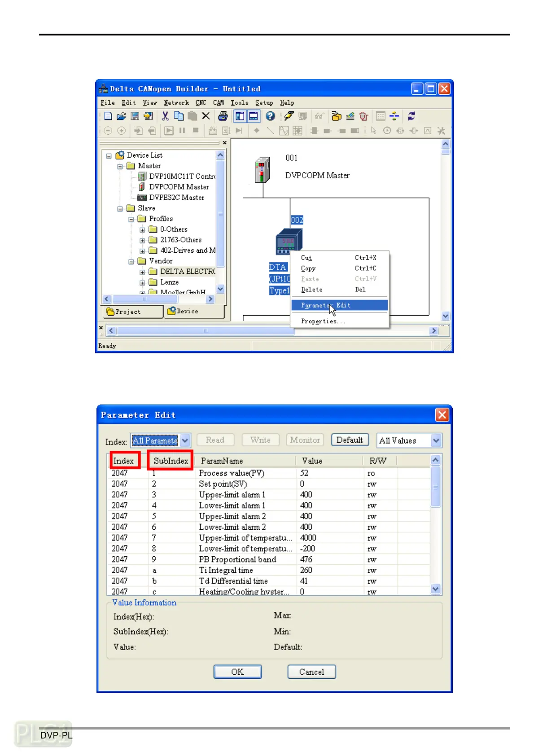
Task: Click the Save disk toolbar icon
Action: point(135,116)
